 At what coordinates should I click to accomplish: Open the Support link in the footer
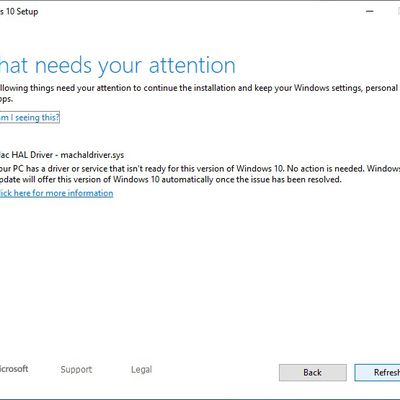pos(76,369)
